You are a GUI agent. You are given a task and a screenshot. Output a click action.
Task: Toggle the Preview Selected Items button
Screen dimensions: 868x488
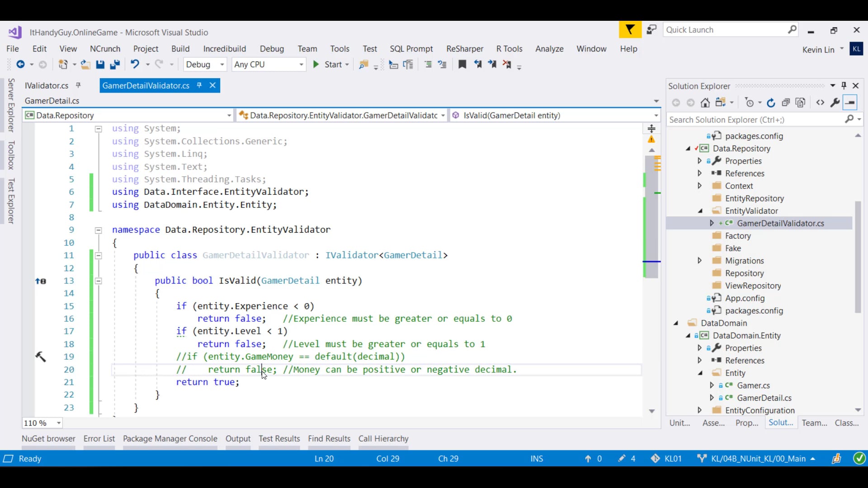850,103
